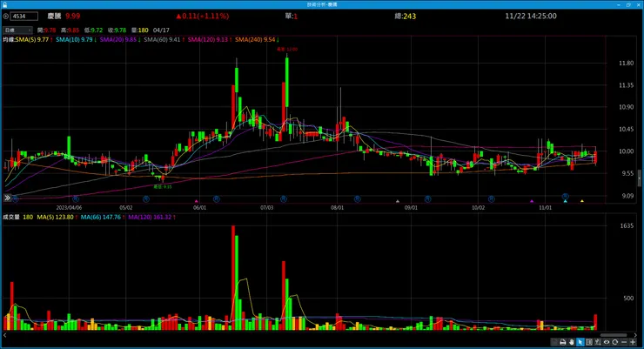
Task: Toggle the chart layout panel icon
Action: pos(589,342)
